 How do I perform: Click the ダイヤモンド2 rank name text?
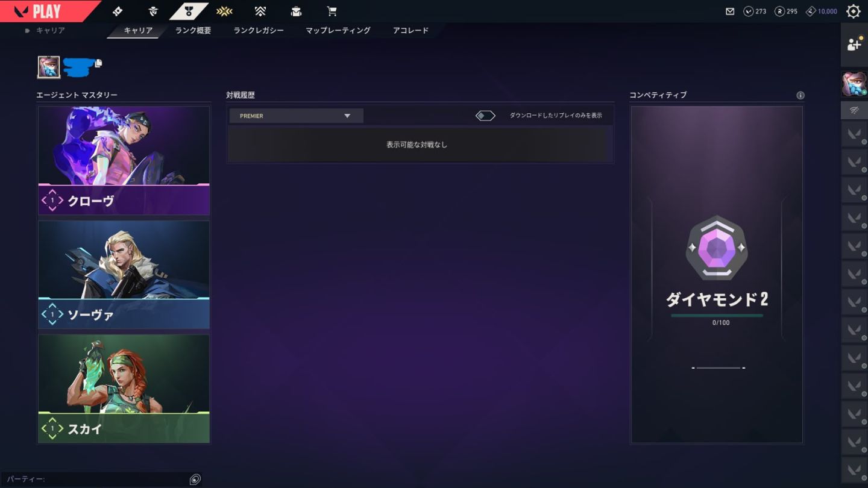(x=717, y=299)
